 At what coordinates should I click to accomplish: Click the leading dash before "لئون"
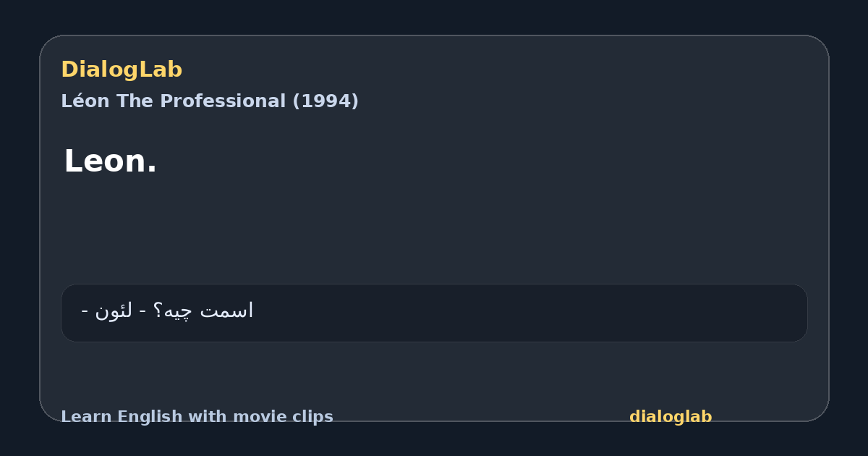[85, 313]
